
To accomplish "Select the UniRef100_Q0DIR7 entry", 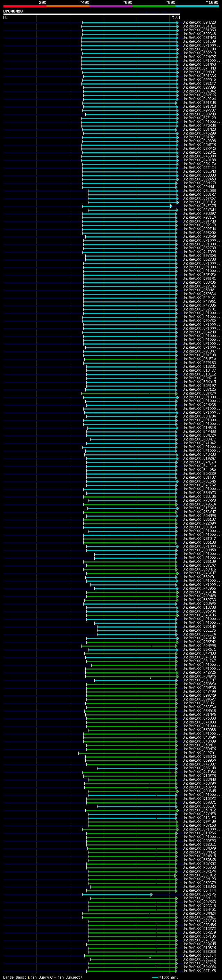I will [199, 194].
